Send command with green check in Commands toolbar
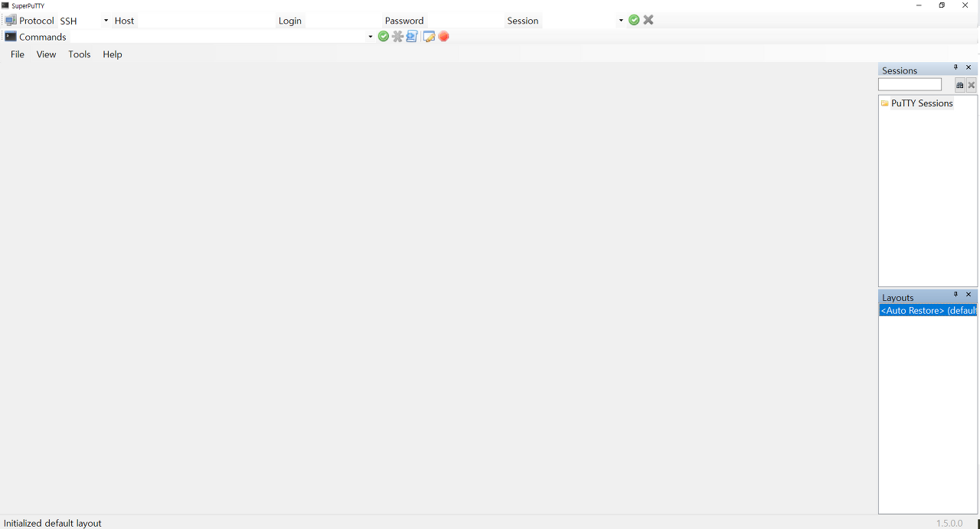The width and height of the screenshot is (980, 529). [384, 36]
